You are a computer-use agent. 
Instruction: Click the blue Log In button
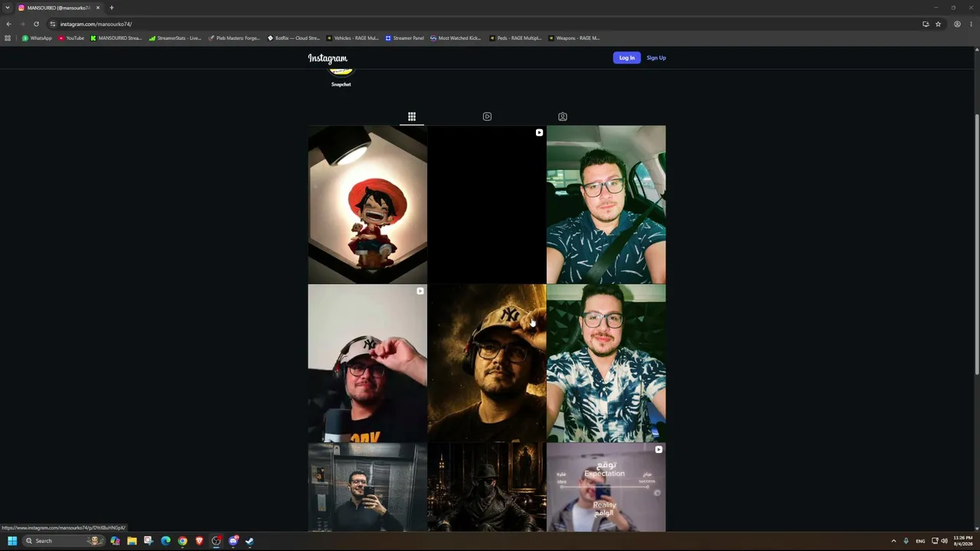626,57
